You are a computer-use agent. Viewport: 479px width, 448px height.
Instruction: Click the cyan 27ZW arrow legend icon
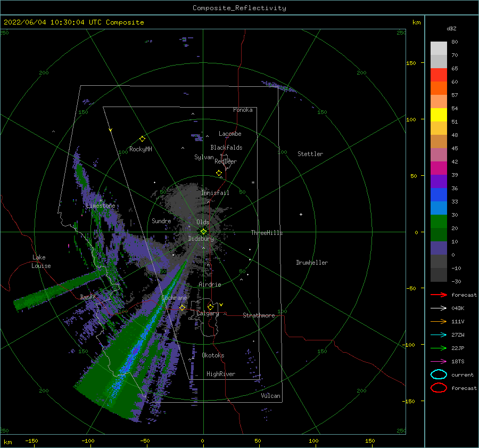(439, 335)
